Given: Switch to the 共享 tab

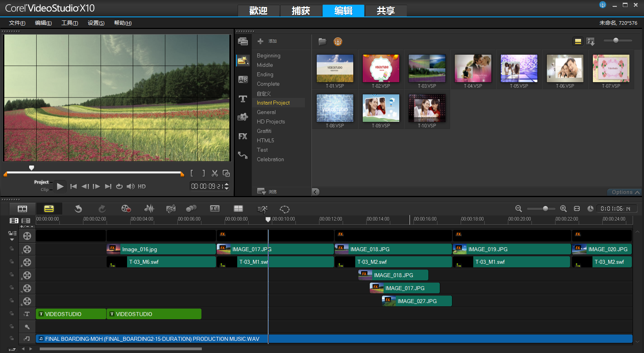Looking at the screenshot, I should tap(386, 11).
